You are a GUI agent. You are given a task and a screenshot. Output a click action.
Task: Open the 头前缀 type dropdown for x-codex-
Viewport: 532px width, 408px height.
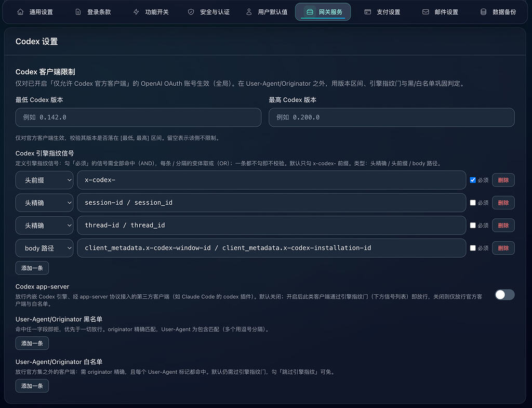click(45, 180)
